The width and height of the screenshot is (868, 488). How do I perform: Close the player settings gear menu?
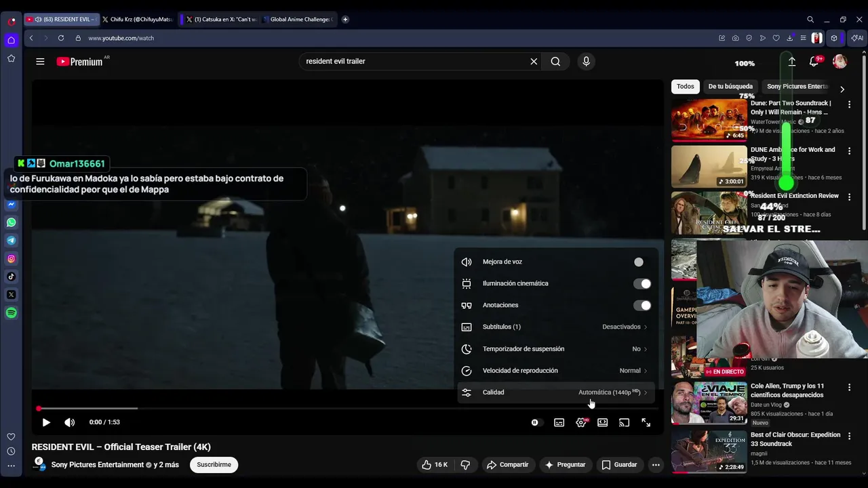click(x=581, y=422)
